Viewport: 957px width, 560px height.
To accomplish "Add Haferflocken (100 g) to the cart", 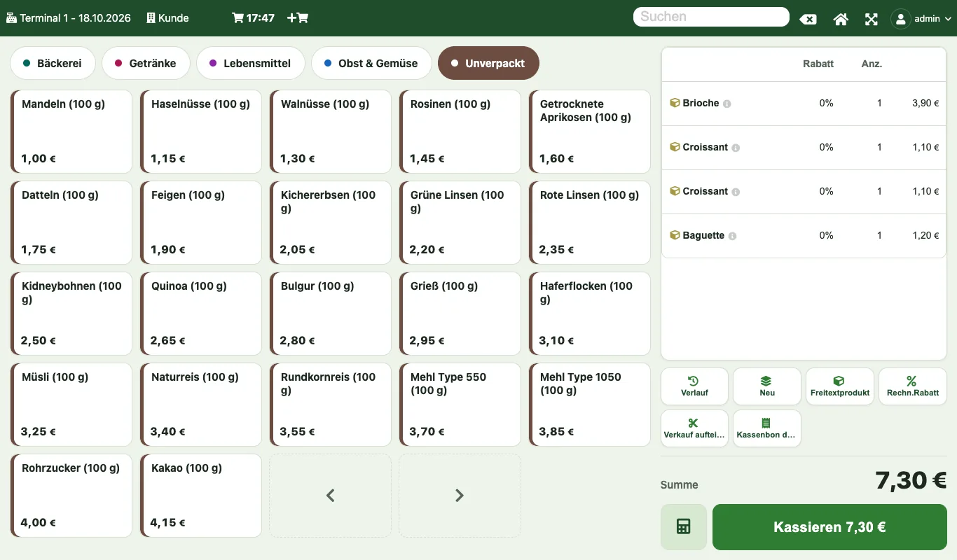I will [x=590, y=314].
